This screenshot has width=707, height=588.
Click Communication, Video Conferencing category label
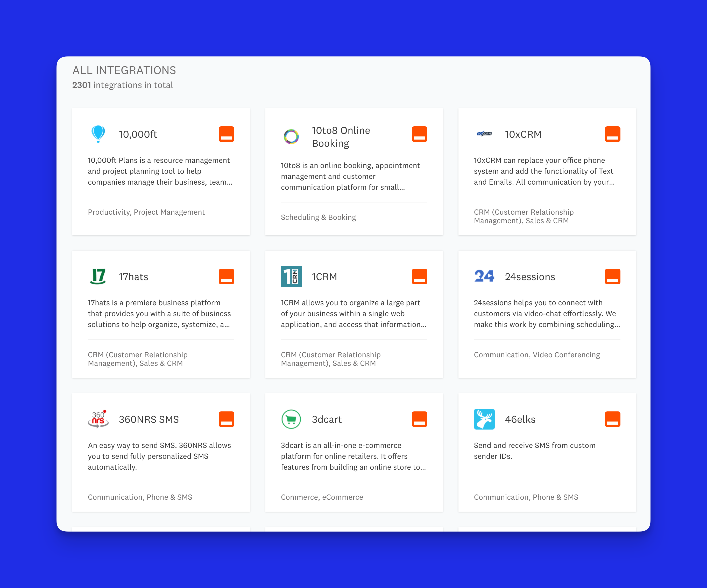click(537, 355)
